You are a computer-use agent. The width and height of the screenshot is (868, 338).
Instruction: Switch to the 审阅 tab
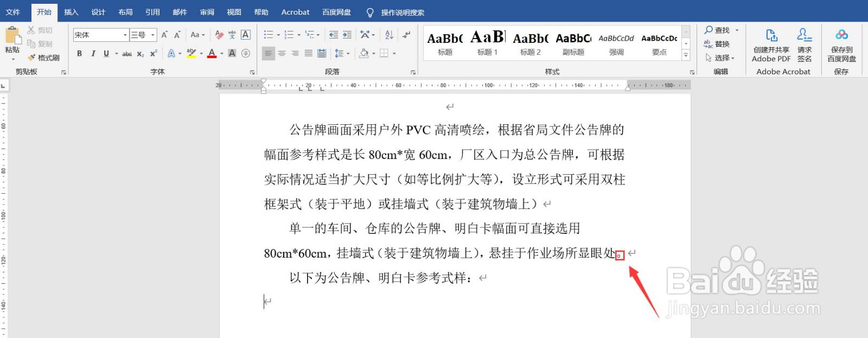pyautogui.click(x=207, y=12)
